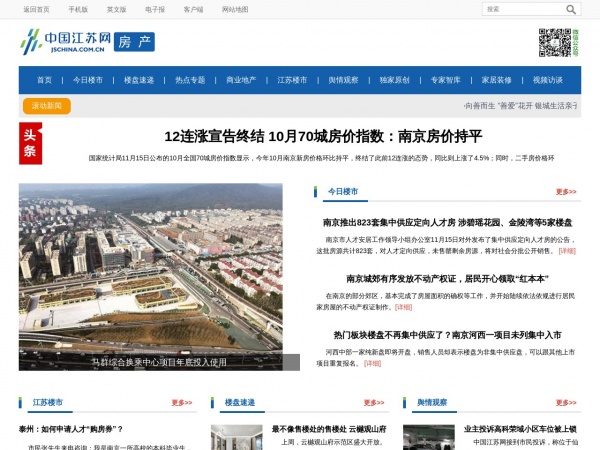The height and width of the screenshot is (450, 600).
Task: Click inside the search input field
Action: point(520,9)
